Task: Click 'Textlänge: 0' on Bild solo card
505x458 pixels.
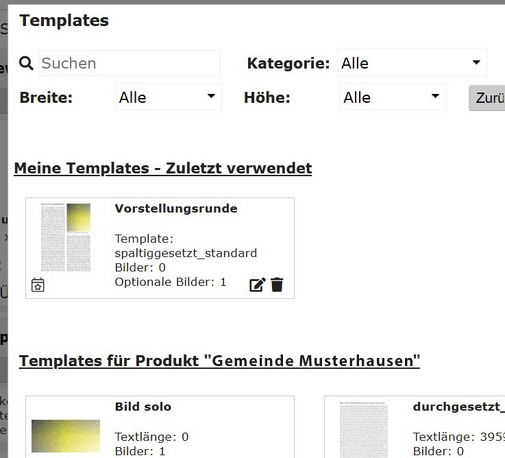Action: click(152, 437)
